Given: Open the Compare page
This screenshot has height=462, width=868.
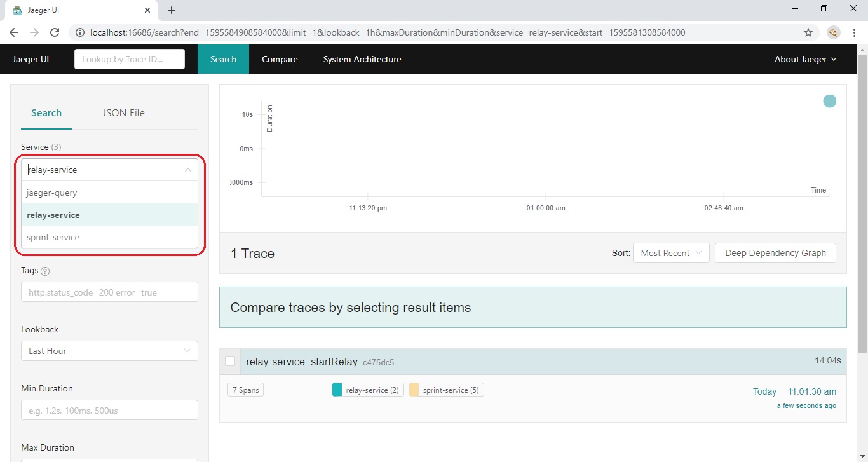Looking at the screenshot, I should (x=280, y=59).
